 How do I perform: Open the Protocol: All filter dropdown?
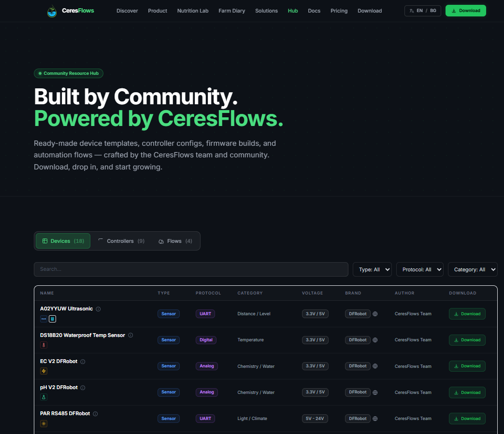(420, 269)
